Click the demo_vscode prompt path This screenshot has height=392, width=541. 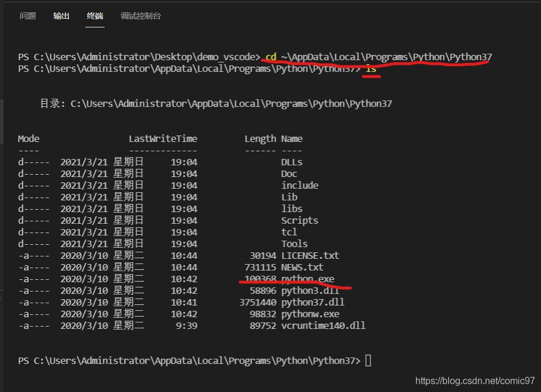point(139,57)
